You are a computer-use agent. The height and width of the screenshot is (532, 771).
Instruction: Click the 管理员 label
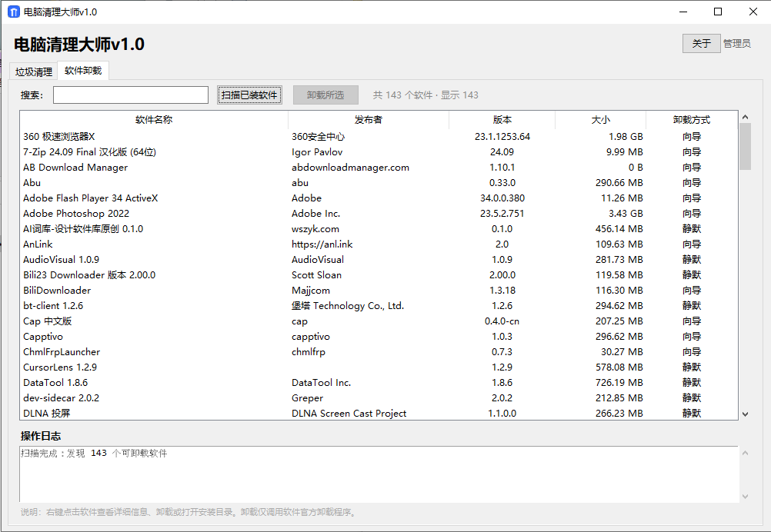pyautogui.click(x=736, y=44)
